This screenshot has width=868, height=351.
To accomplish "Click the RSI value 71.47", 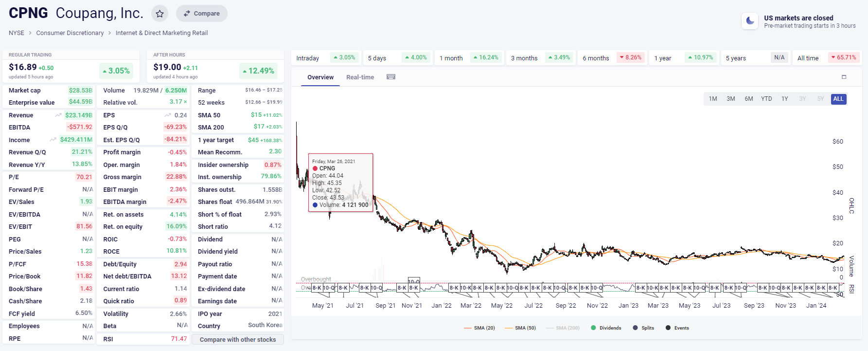I will [x=179, y=339].
